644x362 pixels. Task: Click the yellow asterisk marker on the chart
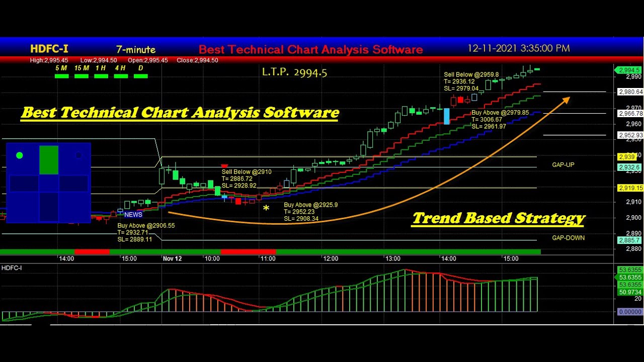pyautogui.click(x=266, y=208)
